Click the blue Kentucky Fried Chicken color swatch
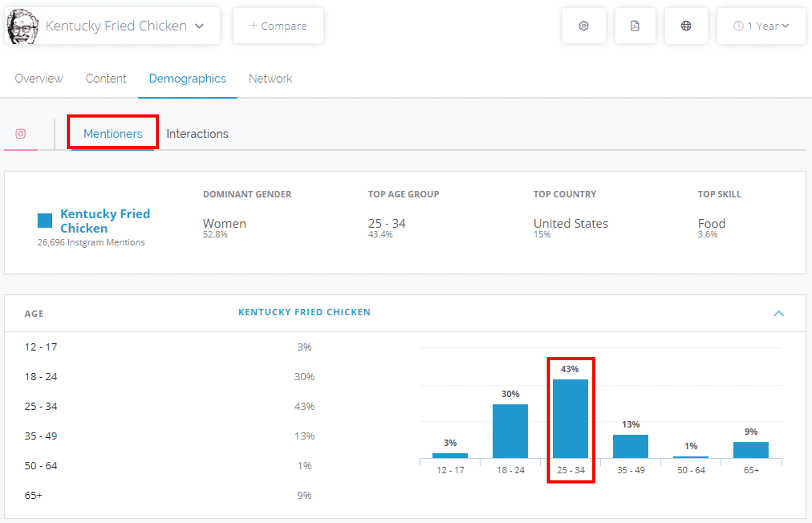The height and width of the screenshot is (523, 812). tap(45, 221)
